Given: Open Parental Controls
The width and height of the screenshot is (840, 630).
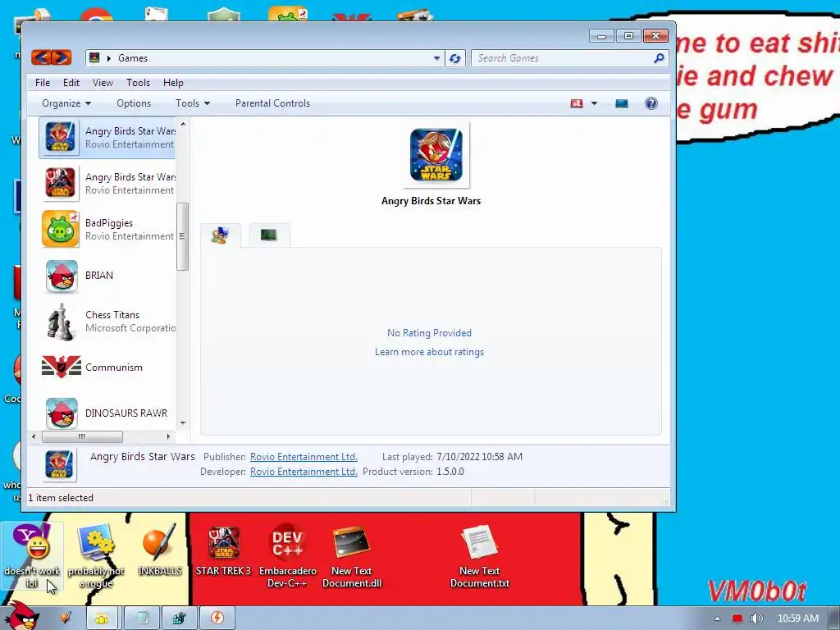Looking at the screenshot, I should tap(272, 103).
